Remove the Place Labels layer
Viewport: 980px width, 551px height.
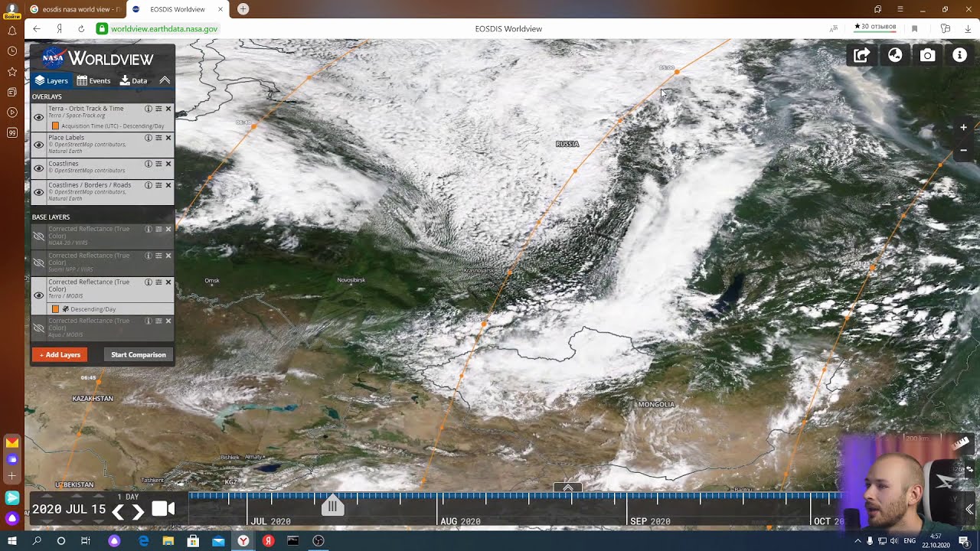pos(168,138)
